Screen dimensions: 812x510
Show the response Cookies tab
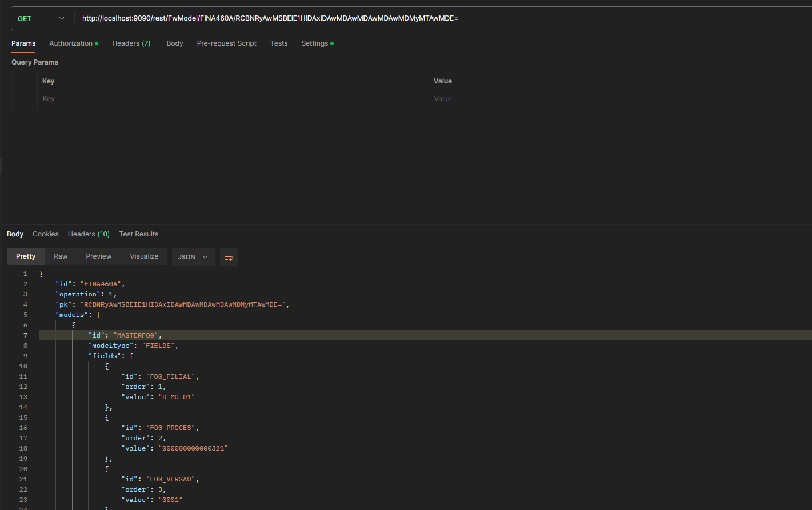tap(46, 234)
